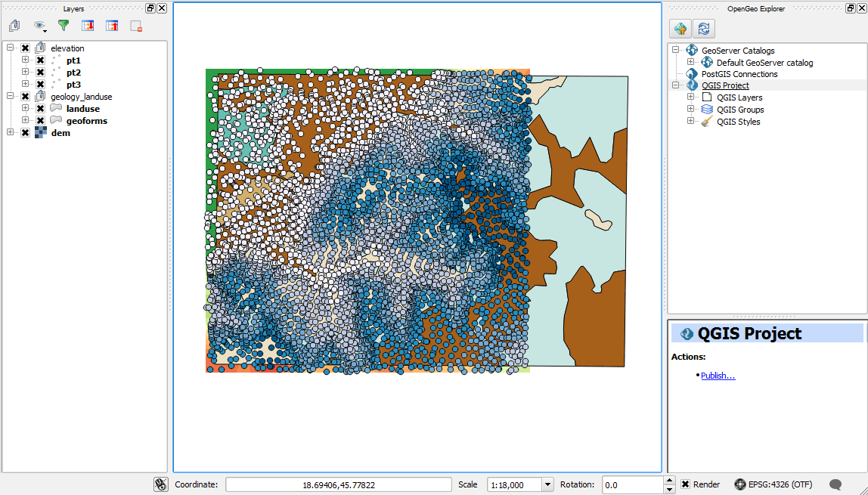Image resolution: width=868 pixels, height=495 pixels.
Task: Uncheck the landuse layer visibility box
Action: (41, 109)
